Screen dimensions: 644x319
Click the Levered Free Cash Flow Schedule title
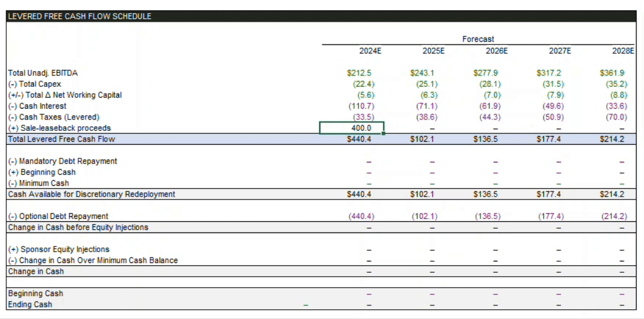(79, 16)
